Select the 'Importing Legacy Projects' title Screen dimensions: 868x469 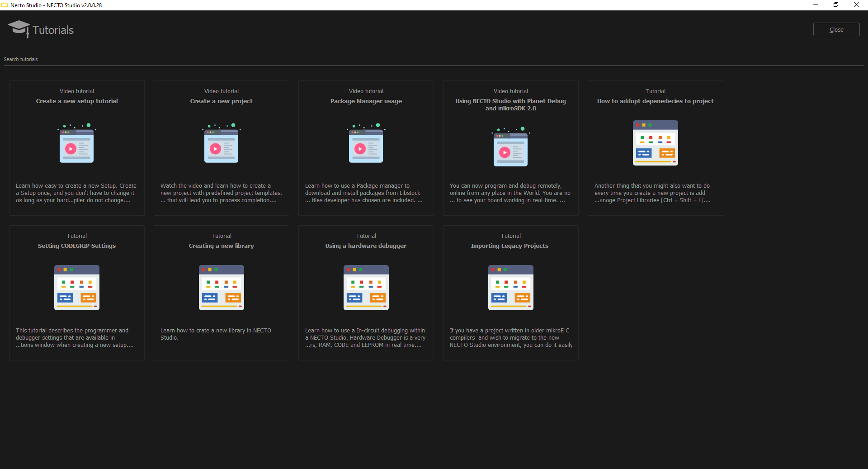coord(509,246)
